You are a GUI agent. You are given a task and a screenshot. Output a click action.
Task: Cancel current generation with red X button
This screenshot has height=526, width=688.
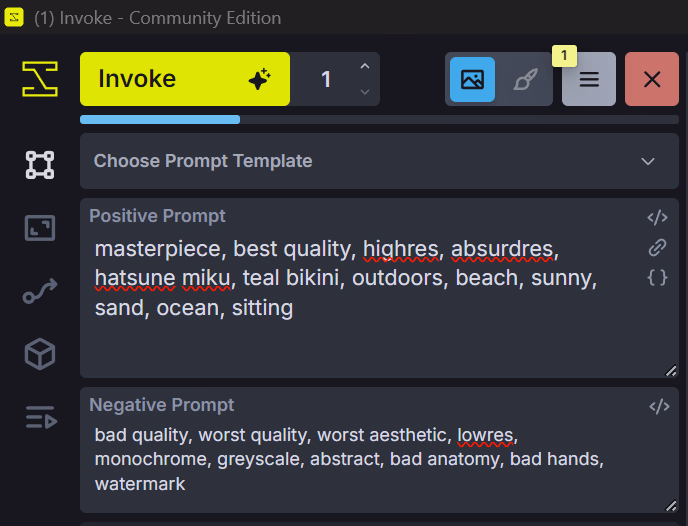click(x=652, y=79)
